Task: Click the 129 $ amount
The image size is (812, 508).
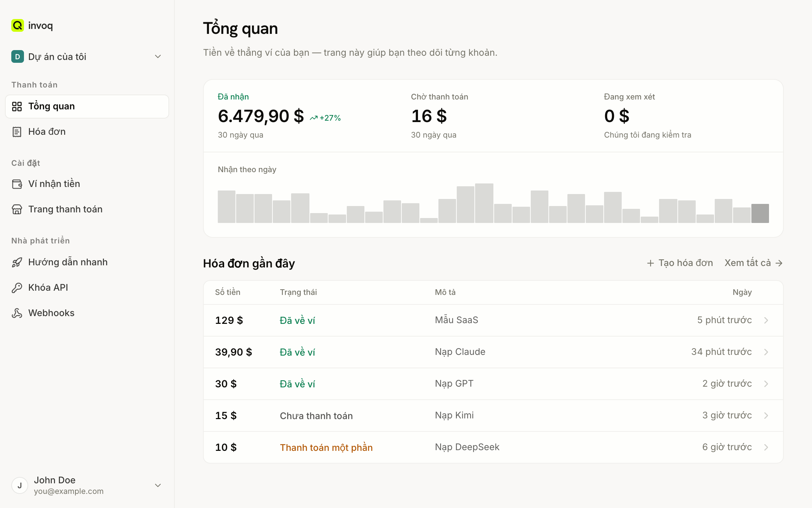Action: 229,320
